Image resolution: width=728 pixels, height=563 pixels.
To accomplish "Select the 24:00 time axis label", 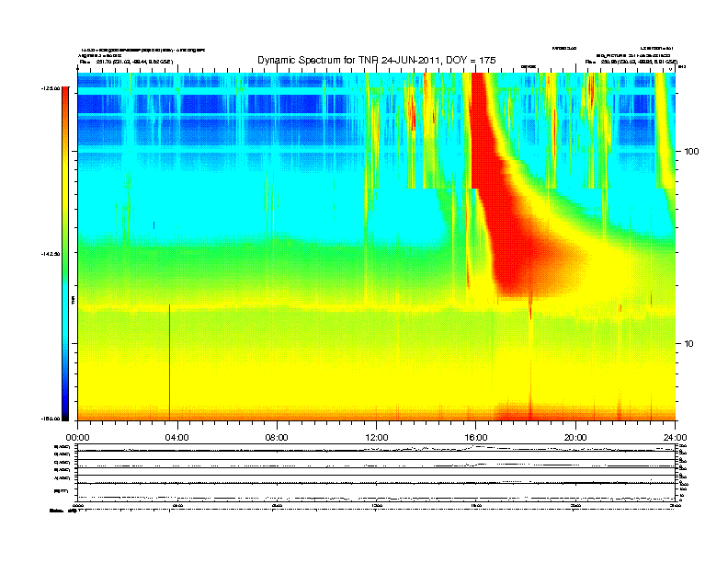I will pos(675,438).
